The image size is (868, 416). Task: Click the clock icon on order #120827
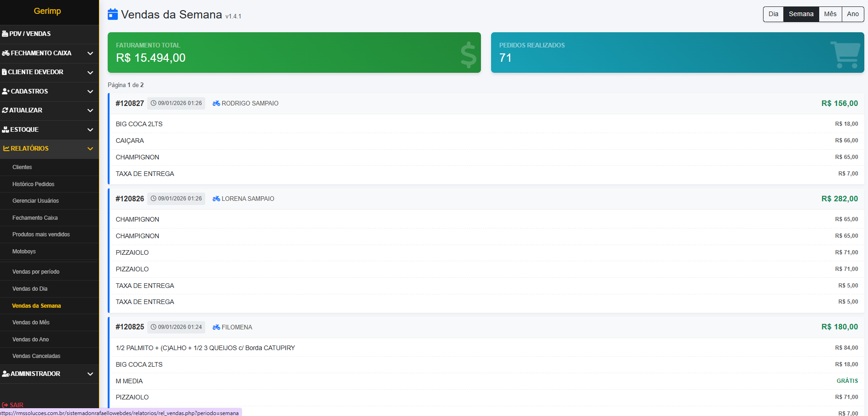pyautogui.click(x=154, y=103)
